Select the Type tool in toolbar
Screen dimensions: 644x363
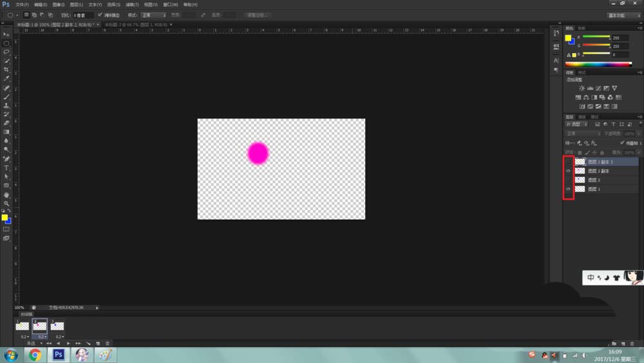(x=6, y=168)
